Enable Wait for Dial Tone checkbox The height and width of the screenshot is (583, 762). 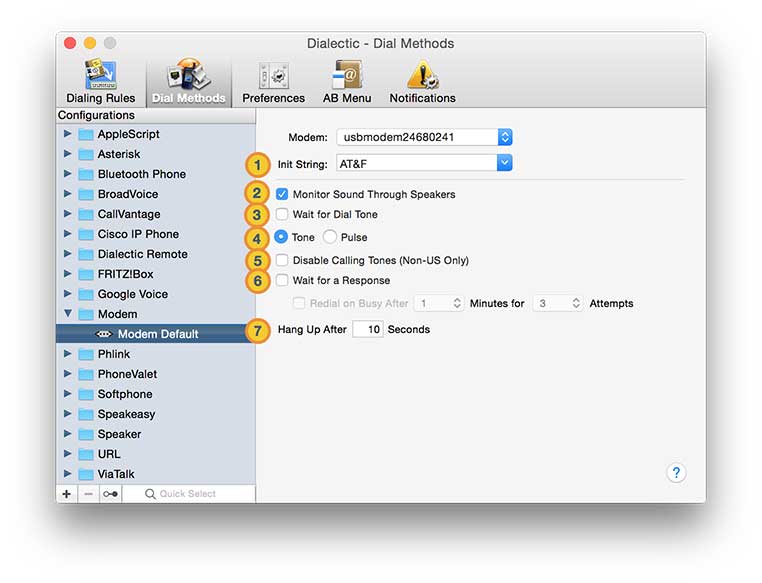281,214
